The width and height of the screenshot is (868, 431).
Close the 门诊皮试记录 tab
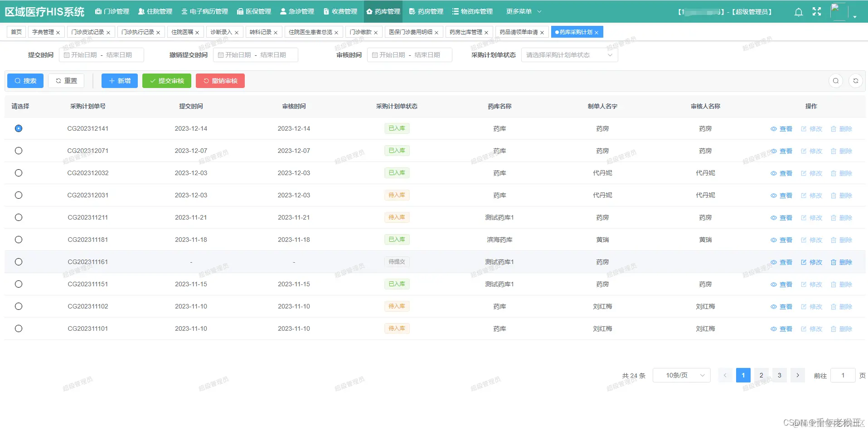108,33
